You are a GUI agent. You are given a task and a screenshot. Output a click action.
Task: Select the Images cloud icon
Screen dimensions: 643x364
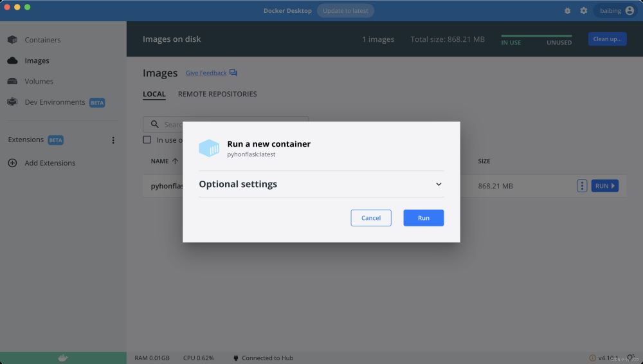coord(12,60)
